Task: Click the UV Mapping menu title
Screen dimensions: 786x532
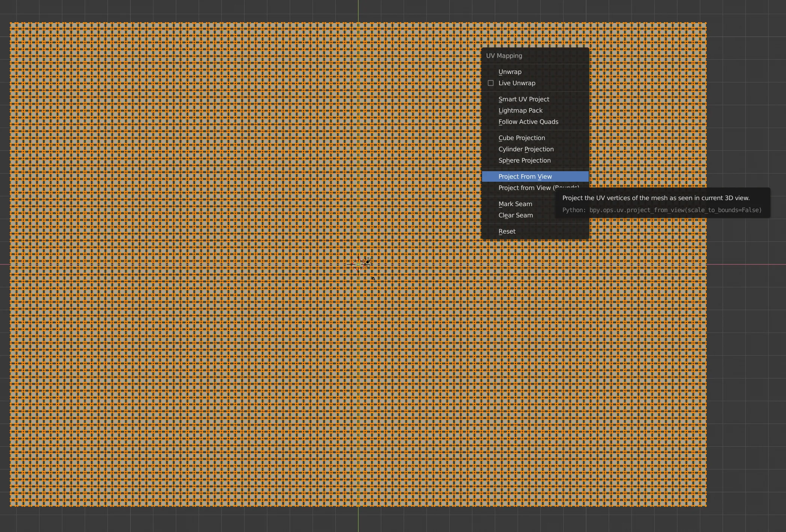Action: click(504, 56)
